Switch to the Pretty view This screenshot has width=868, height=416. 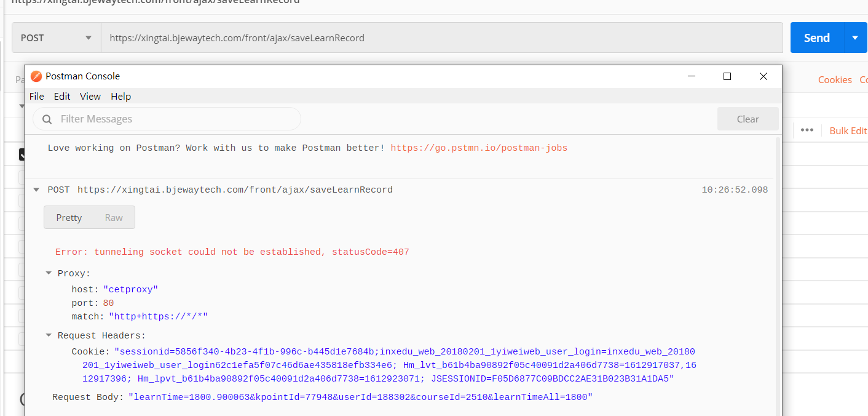tap(69, 217)
